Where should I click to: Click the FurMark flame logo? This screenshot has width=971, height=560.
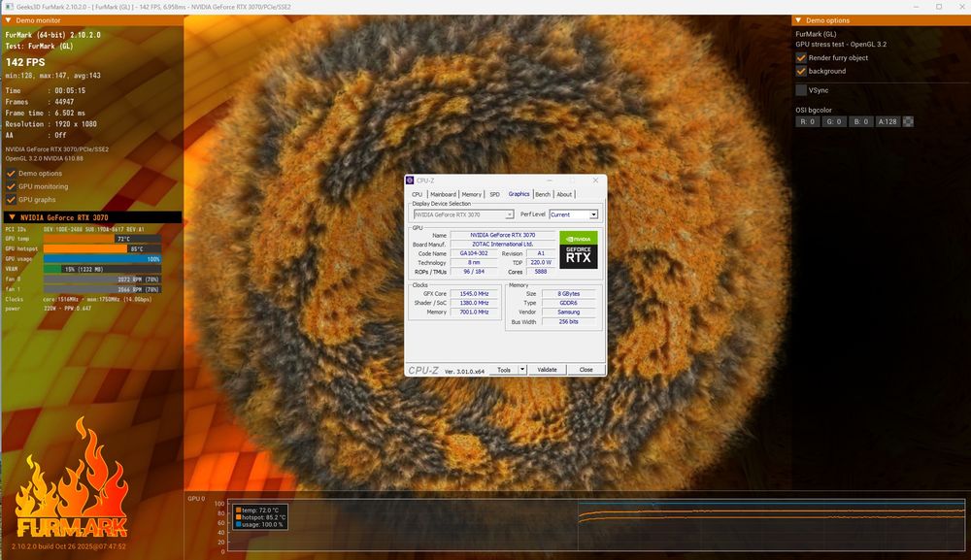[x=71, y=478]
